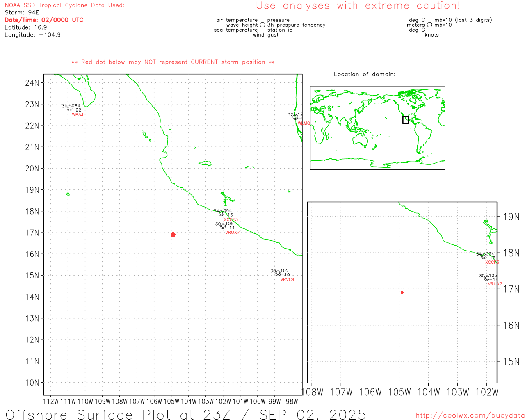Click the black domain box on the world map
This screenshot has width=525, height=420.
click(406, 120)
